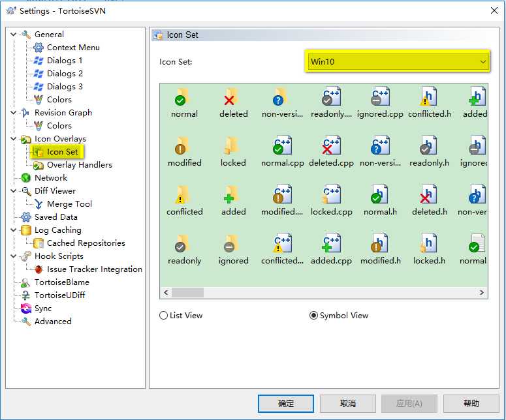Click the horizontal scrollbar thumb

tap(187, 293)
